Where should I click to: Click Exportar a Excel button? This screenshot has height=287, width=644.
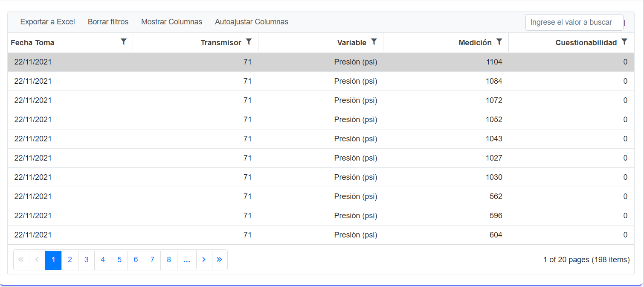click(x=47, y=22)
